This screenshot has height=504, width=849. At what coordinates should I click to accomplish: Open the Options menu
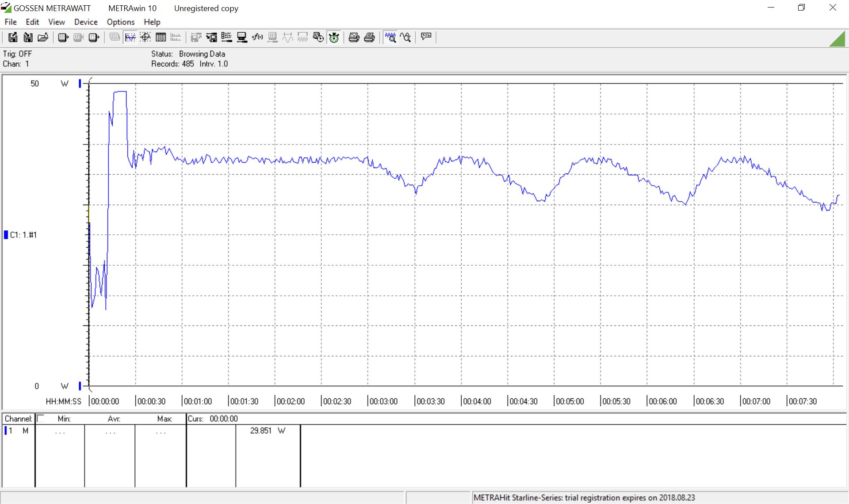120,22
